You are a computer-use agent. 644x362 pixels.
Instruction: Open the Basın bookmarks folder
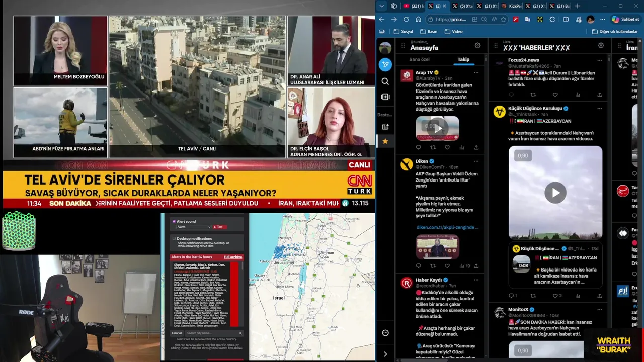coord(429,31)
